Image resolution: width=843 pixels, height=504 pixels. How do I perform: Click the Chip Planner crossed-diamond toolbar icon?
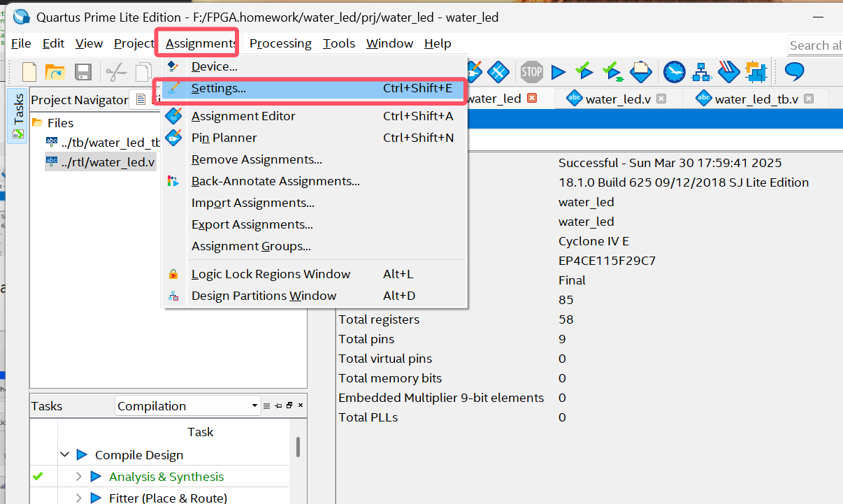(498, 71)
